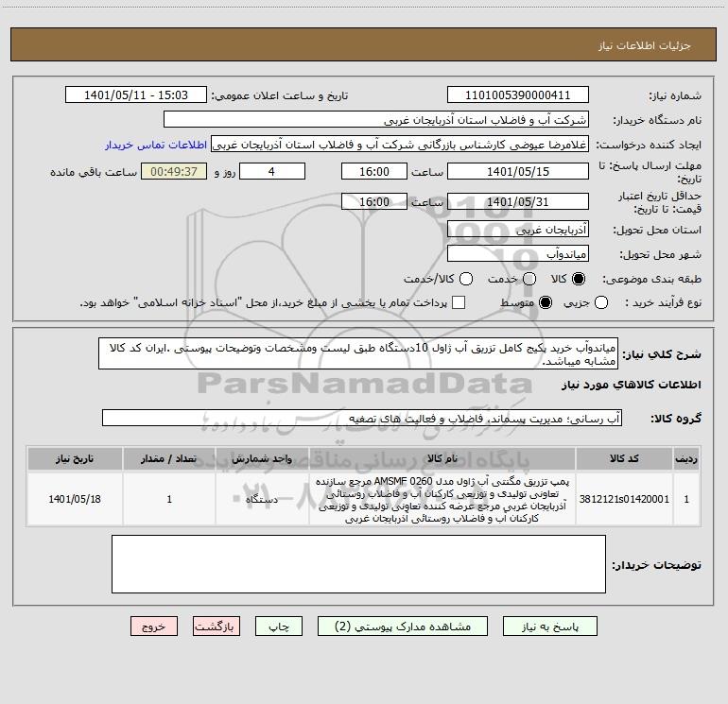The height and width of the screenshot is (704, 728).
Task: Click the توضیحات خریدار text area
Action: coord(359,564)
